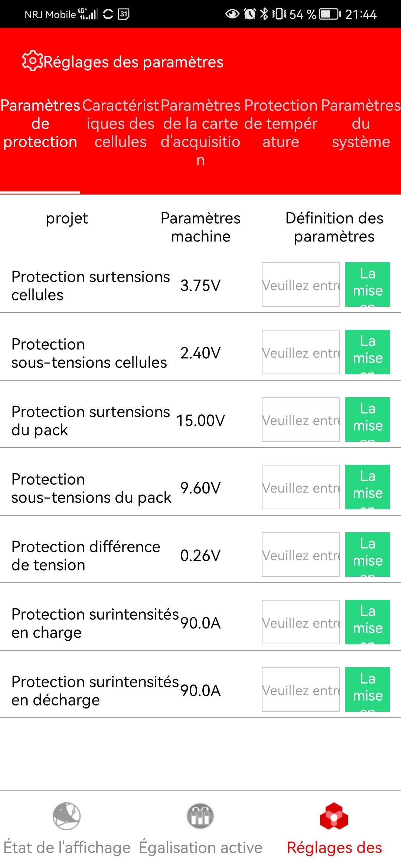Focus the cell undervoltage input field
Viewport: 401px width, 868px height.
[300, 352]
